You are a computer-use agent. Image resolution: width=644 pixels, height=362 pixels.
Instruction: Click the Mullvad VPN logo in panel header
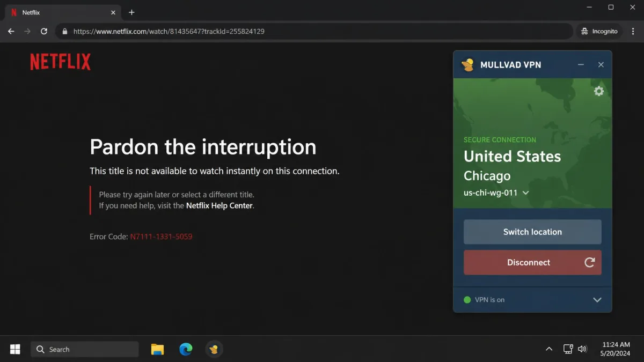pyautogui.click(x=468, y=65)
